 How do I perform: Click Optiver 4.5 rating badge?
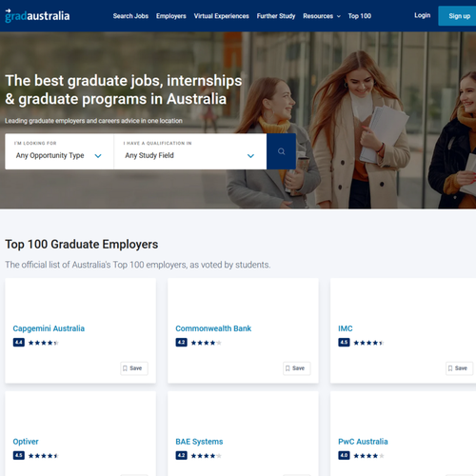point(19,455)
